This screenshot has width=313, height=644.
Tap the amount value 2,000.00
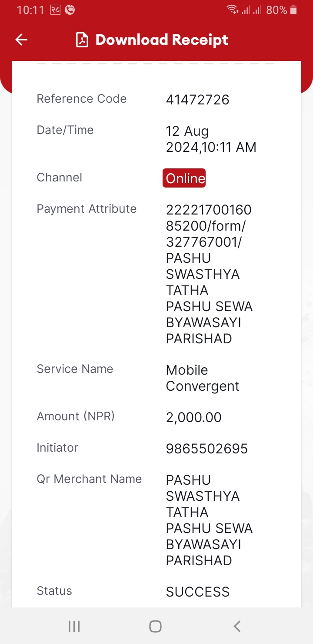pyautogui.click(x=194, y=417)
